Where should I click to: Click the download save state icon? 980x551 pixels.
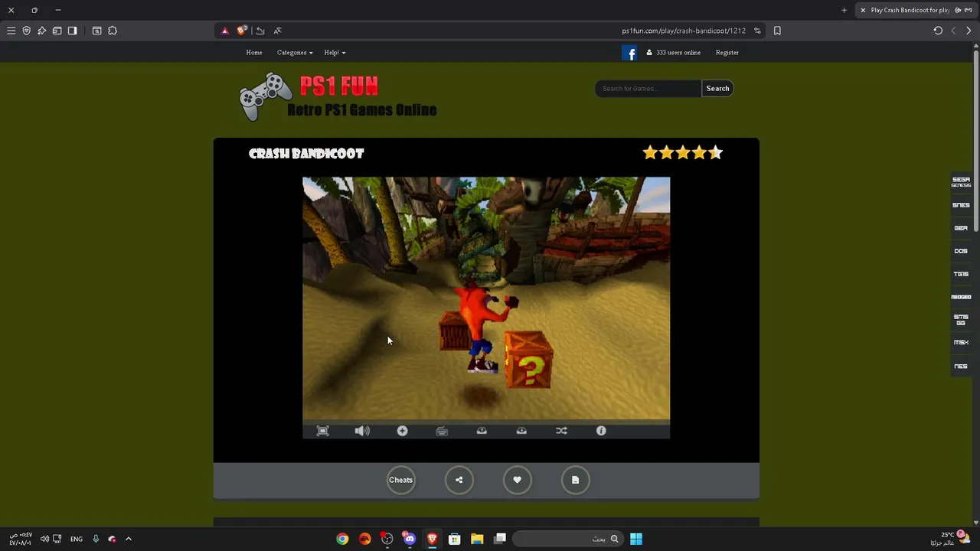point(521,431)
